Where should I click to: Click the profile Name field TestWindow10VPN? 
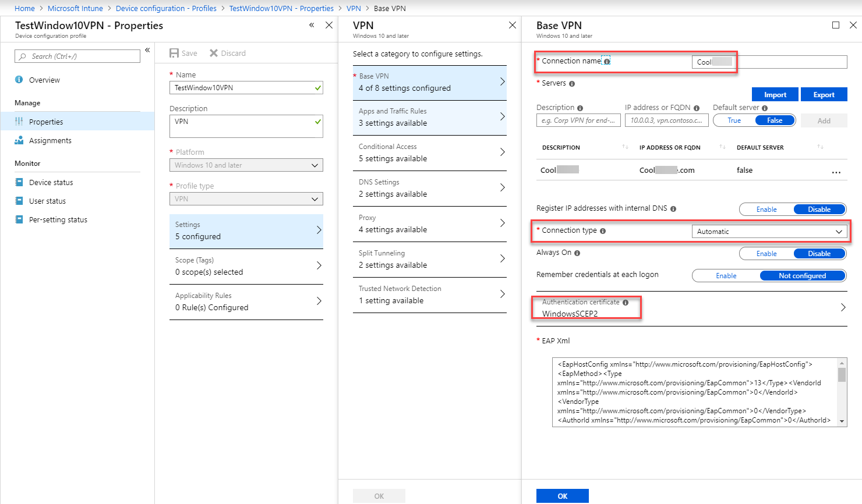[246, 88]
